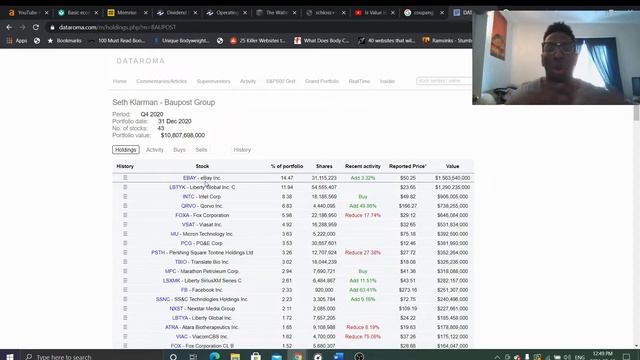Open history icon for the FOXA row
The width and height of the screenshot is (640, 360).
pos(125,215)
